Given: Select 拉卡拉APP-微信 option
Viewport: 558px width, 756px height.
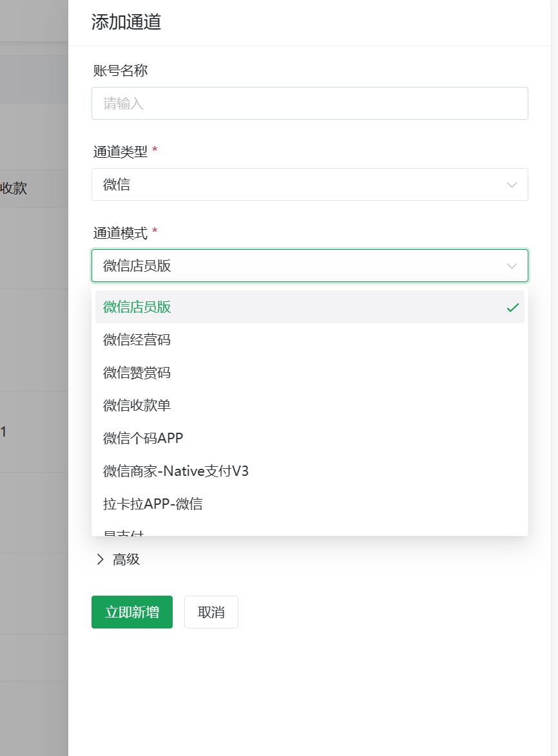Looking at the screenshot, I should [310, 504].
